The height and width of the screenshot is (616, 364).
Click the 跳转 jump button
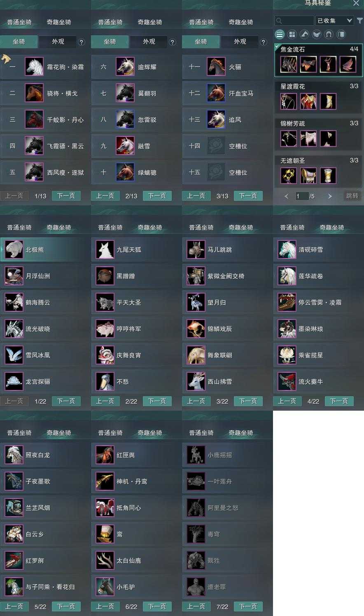pyautogui.click(x=352, y=196)
